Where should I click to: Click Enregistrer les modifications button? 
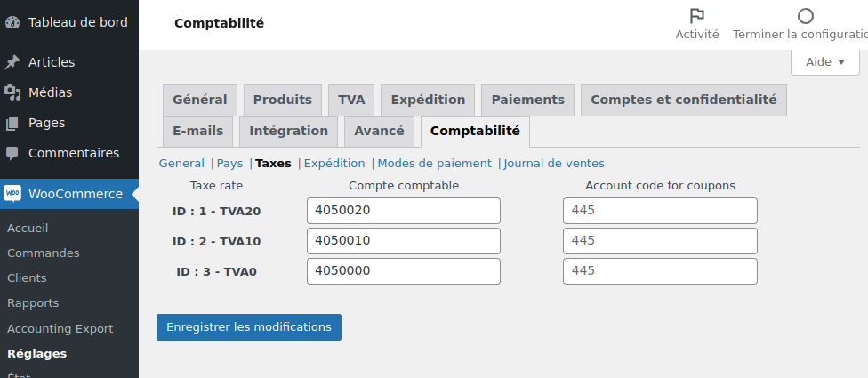coord(249,327)
